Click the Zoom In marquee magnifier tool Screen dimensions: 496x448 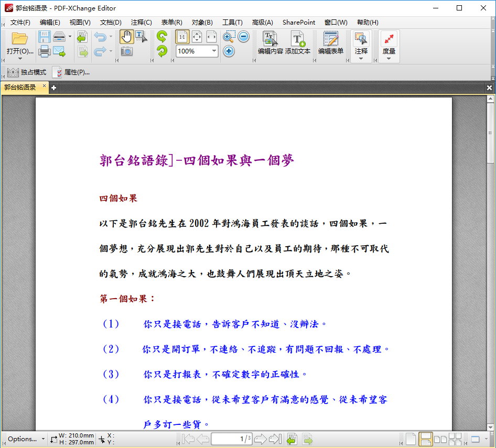coord(229,37)
